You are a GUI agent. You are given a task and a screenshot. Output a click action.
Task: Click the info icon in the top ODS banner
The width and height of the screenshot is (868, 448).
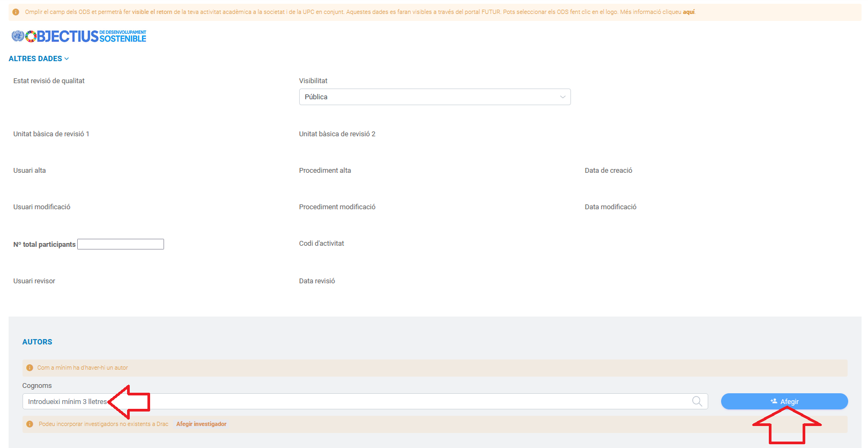coord(16,12)
